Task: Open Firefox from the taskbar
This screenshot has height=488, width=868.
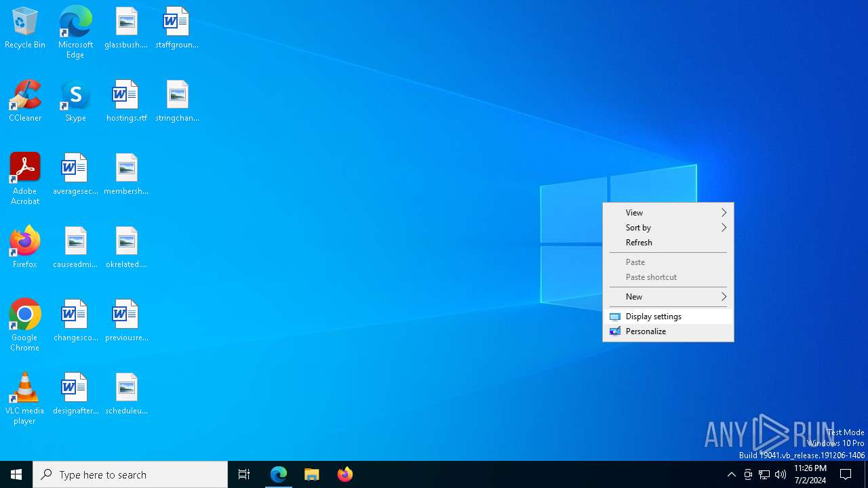Action: [345, 474]
